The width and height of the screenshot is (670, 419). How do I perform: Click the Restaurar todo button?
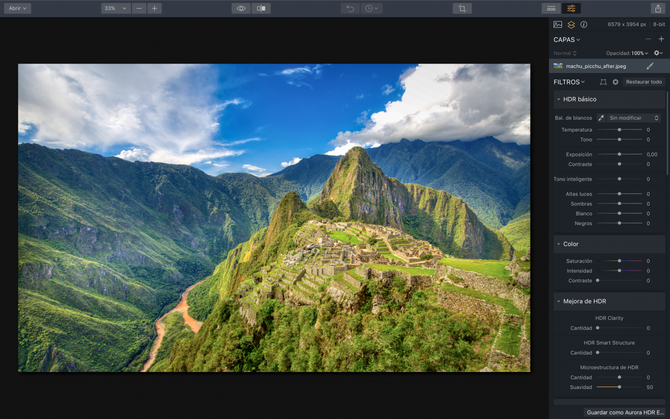tap(644, 82)
